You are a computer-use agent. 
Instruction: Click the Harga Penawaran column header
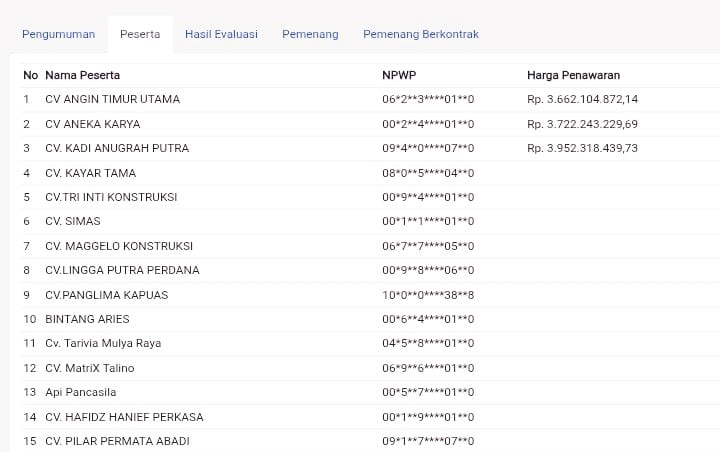[574, 75]
